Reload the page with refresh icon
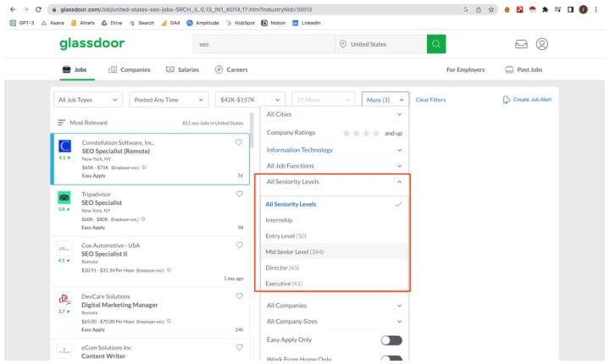 pyautogui.click(x=38, y=9)
